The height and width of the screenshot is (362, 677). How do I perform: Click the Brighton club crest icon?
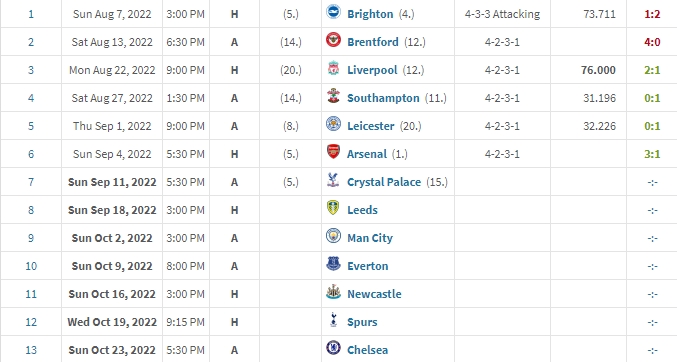pyautogui.click(x=333, y=12)
